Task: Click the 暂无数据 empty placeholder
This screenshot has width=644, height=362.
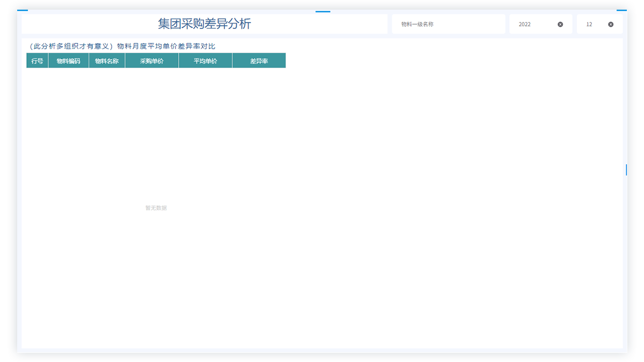Action: (156, 208)
